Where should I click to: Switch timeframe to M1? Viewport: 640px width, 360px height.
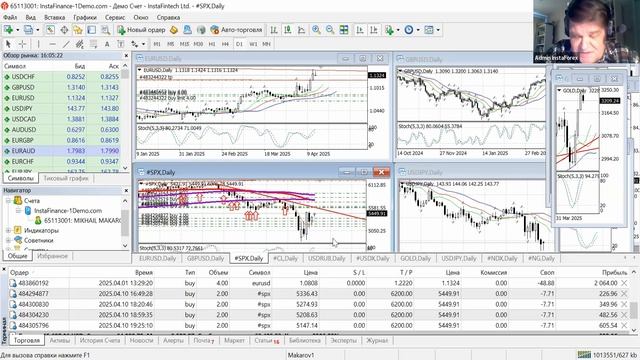click(x=157, y=44)
